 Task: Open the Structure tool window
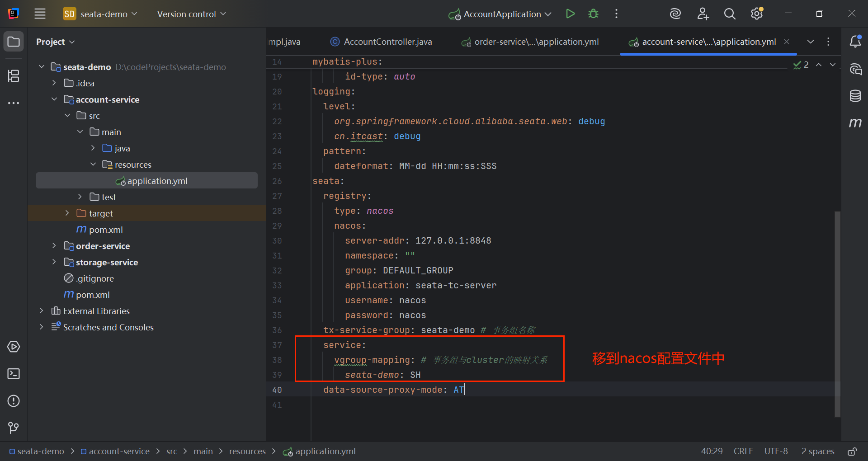point(14,76)
